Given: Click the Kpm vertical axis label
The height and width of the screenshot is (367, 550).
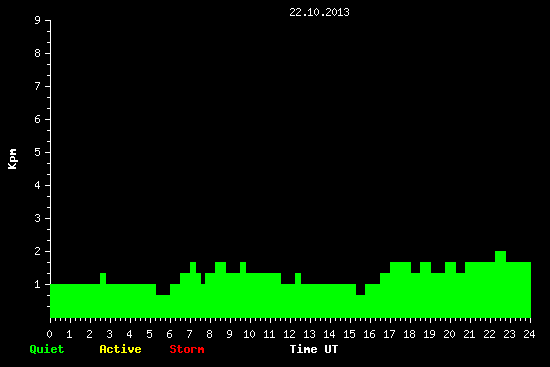Looking at the screenshot, I should 12,159.
